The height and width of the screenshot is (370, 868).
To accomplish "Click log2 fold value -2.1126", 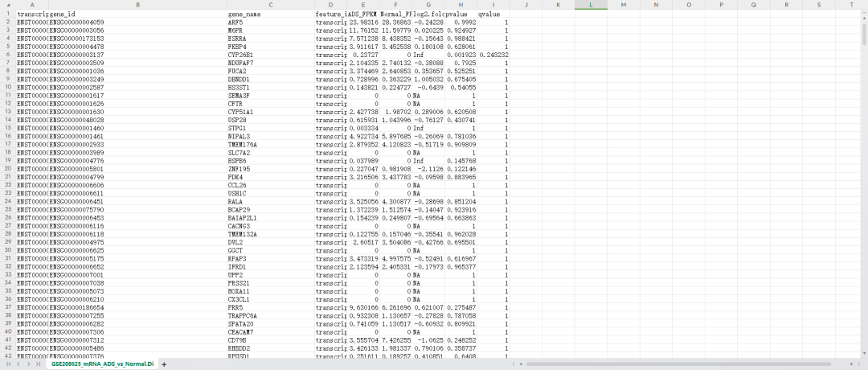I will [428, 168].
